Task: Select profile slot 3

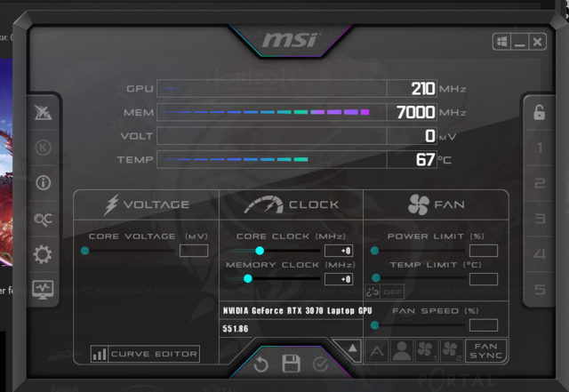Action: [x=539, y=219]
